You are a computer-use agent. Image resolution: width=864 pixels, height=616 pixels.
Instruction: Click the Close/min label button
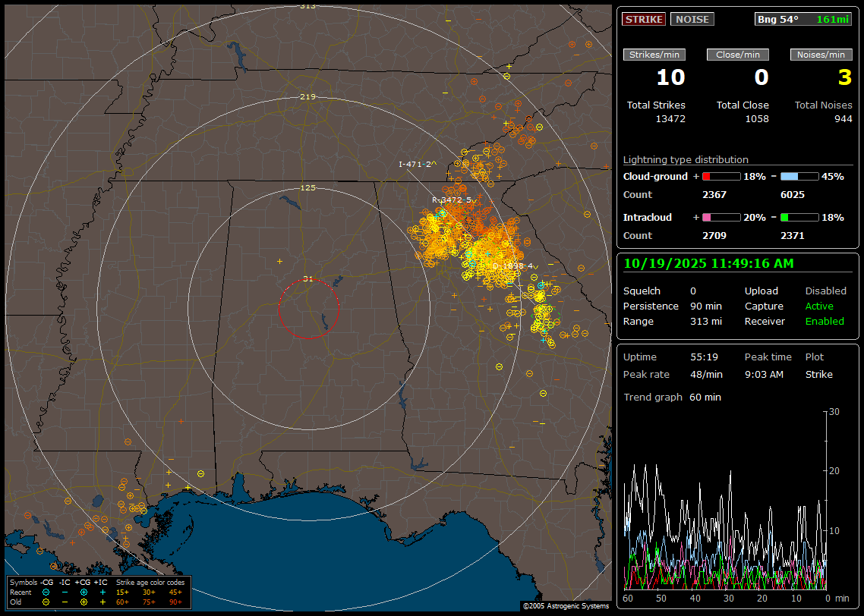click(737, 55)
